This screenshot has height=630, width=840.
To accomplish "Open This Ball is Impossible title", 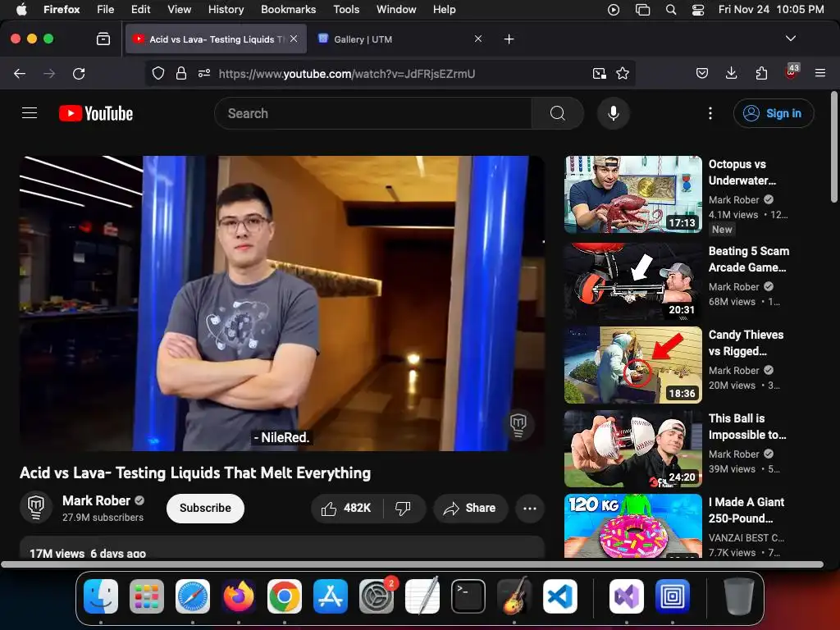I will click(747, 427).
